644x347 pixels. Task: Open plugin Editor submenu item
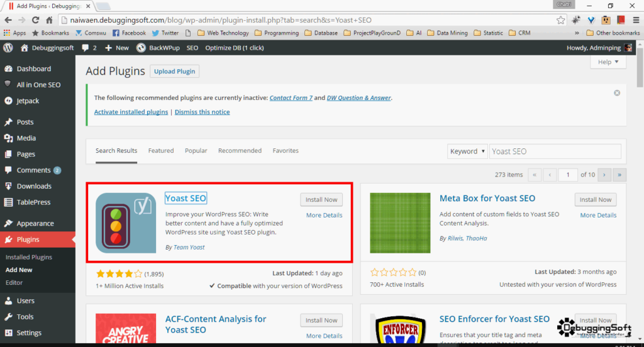click(14, 282)
